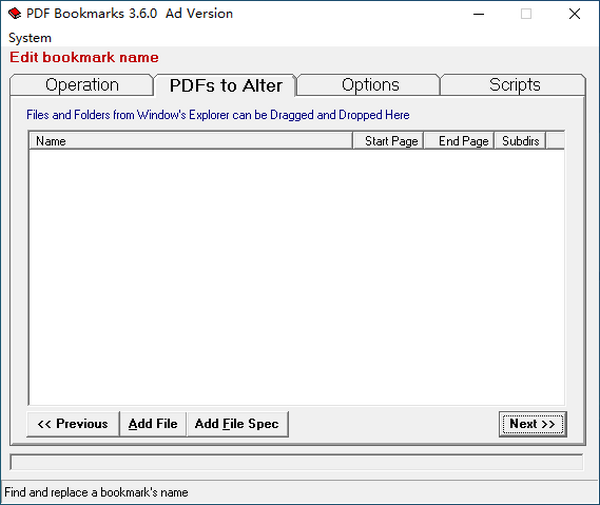Viewport: 600px width, 505px height.
Task: Maximize the PDF Bookmarks window
Action: [x=526, y=14]
